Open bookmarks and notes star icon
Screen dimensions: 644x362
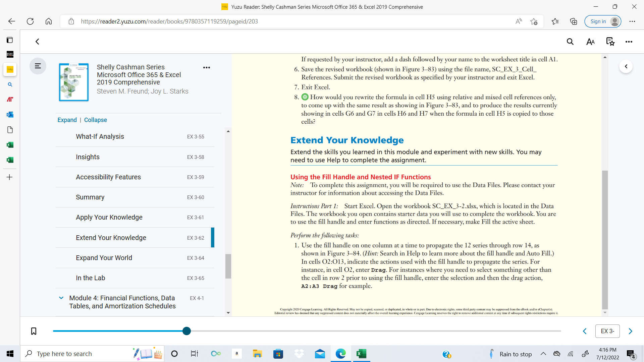610,42
